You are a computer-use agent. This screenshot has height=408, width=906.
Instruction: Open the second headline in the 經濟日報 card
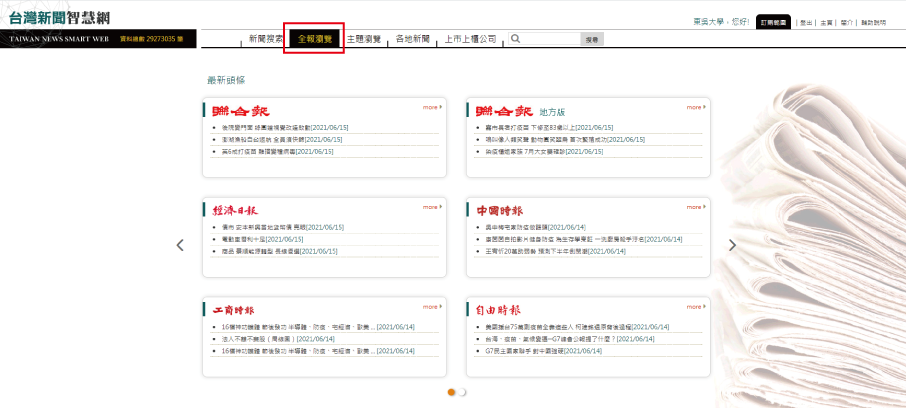click(x=262, y=239)
